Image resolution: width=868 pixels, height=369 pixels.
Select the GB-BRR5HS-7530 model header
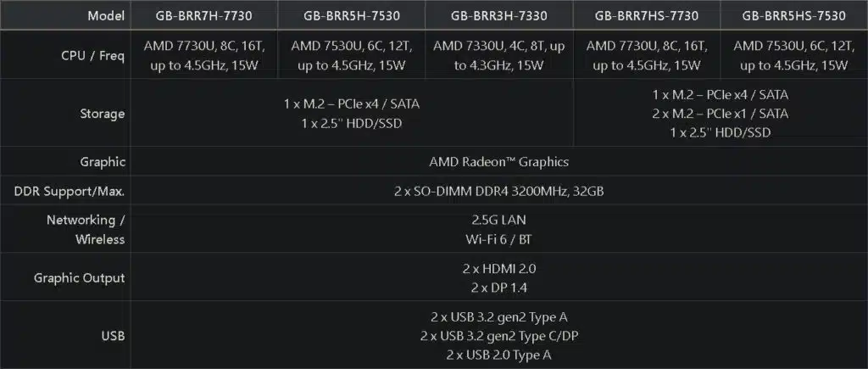(x=794, y=15)
